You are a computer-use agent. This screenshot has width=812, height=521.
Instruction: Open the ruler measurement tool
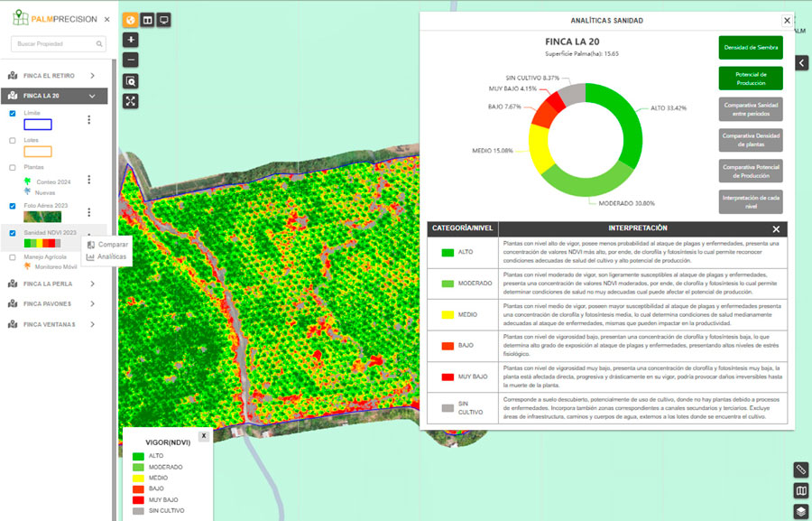point(800,470)
